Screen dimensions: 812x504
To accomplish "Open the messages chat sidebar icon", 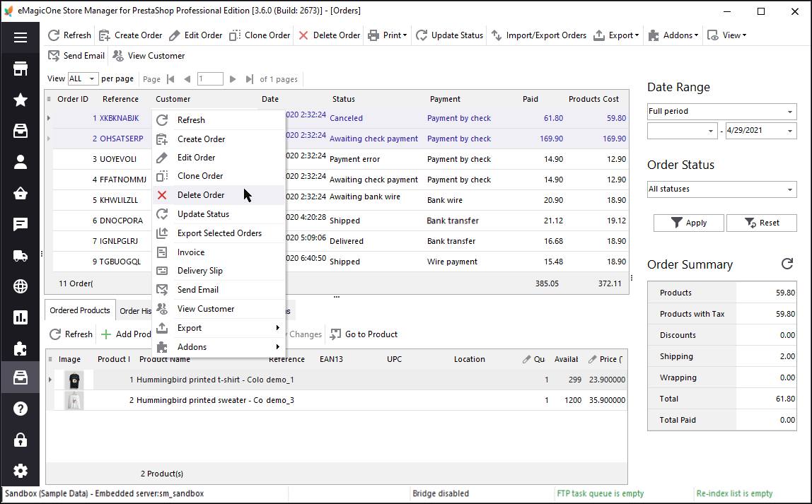I will click(x=21, y=224).
